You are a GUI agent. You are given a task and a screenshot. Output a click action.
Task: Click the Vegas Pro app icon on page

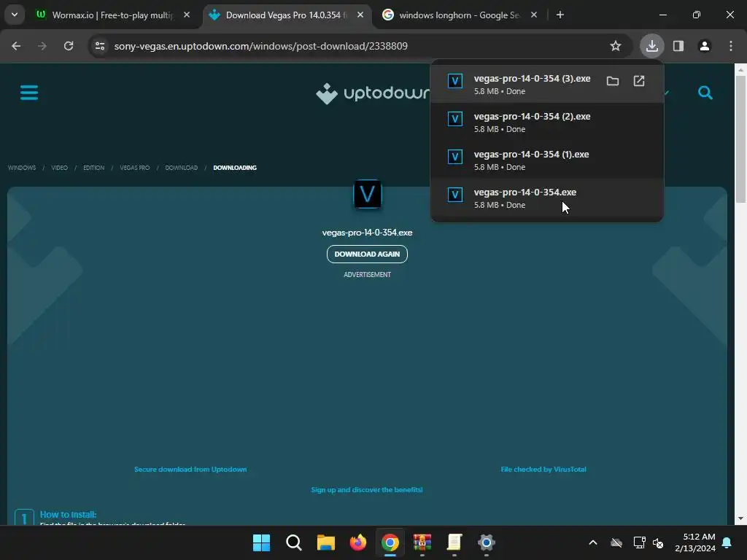368,194
